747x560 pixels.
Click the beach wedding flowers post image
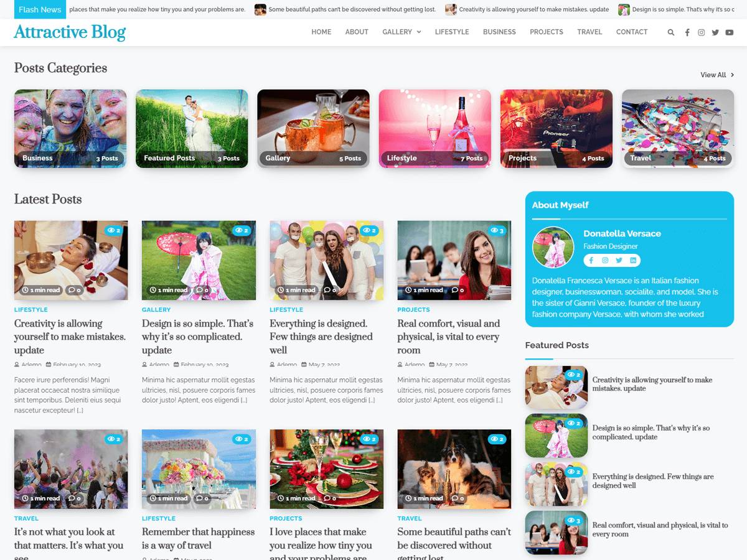click(199, 469)
